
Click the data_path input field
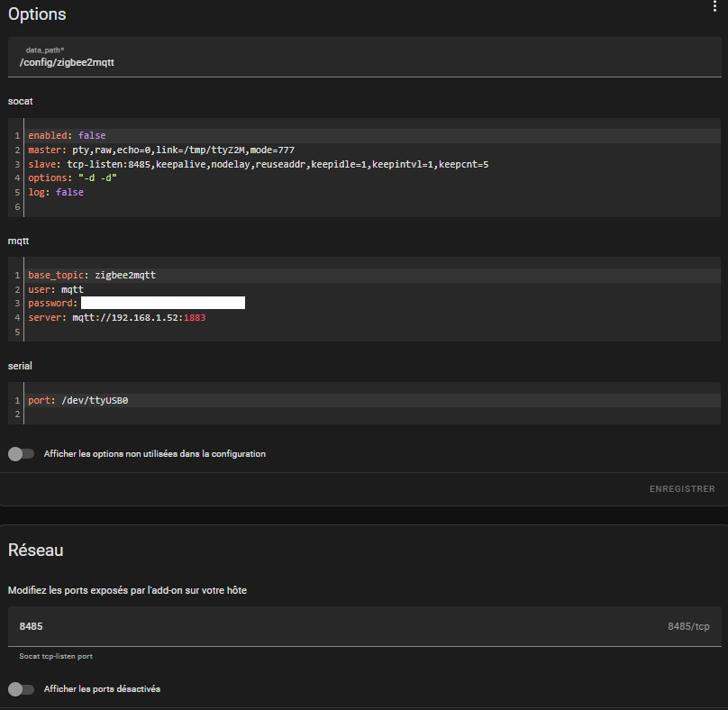coord(360,62)
